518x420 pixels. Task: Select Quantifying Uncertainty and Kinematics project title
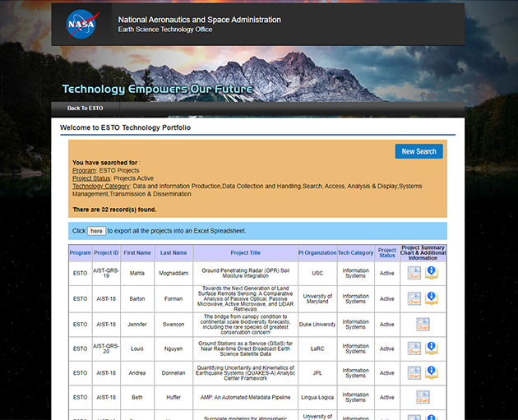pyautogui.click(x=246, y=373)
